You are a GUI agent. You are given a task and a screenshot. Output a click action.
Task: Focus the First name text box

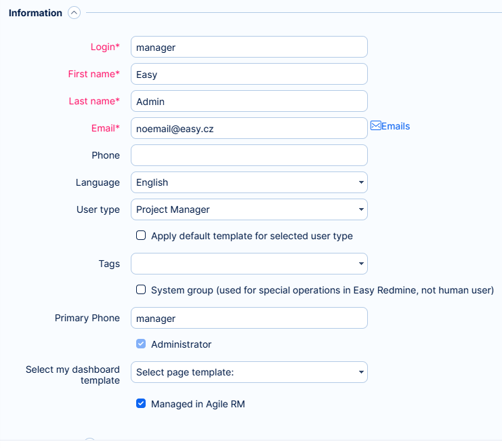[x=249, y=74]
